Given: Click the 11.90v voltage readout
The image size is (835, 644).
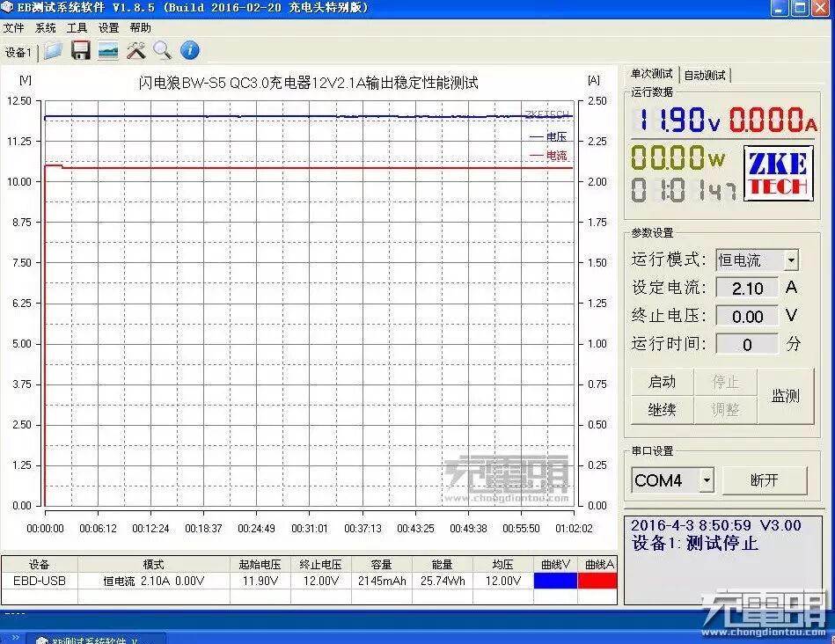Looking at the screenshot, I should tap(677, 120).
